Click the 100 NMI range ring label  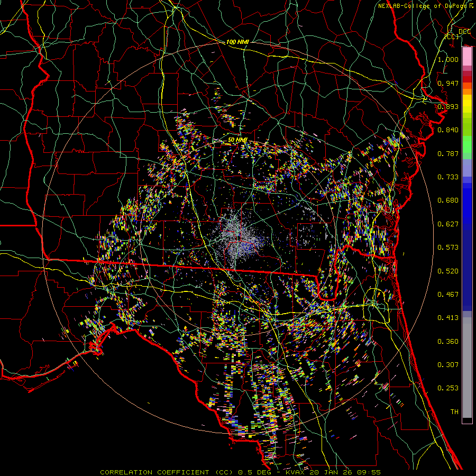[237, 42]
